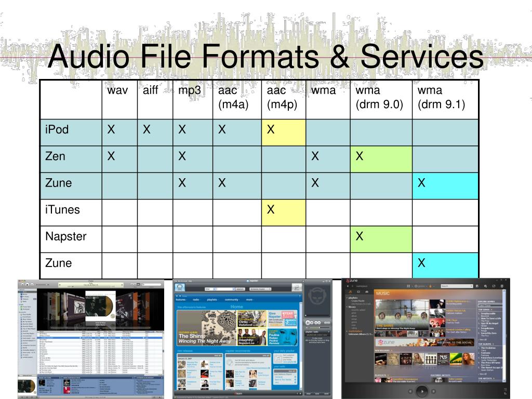Adjust the Napster player volume slider
The image size is (532, 399).
pyautogui.click(x=318, y=327)
